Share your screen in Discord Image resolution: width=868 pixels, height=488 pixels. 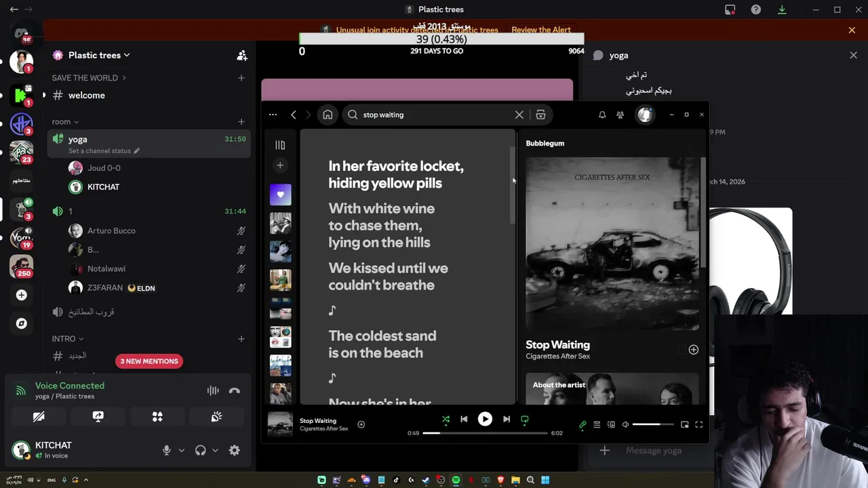[98, 417]
